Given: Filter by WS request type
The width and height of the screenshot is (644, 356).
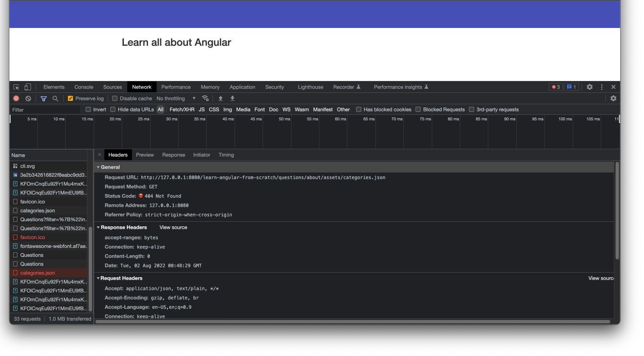Looking at the screenshot, I should click(x=286, y=109).
